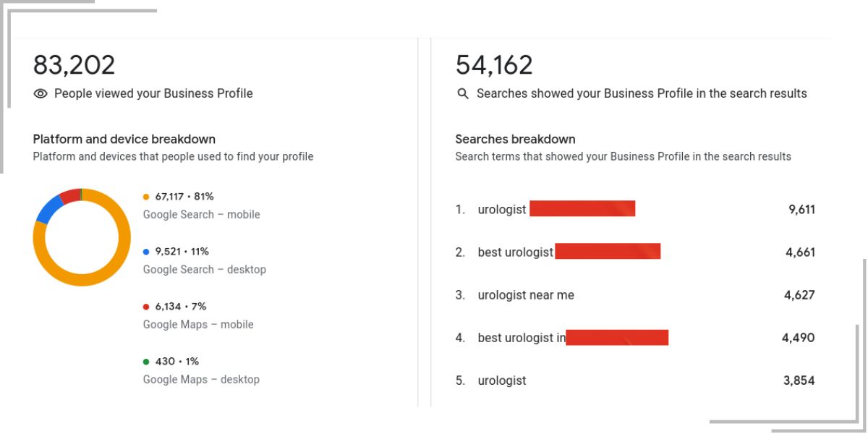Select the blue Google Search desktop dot
The image size is (868, 434).
pyautogui.click(x=146, y=252)
